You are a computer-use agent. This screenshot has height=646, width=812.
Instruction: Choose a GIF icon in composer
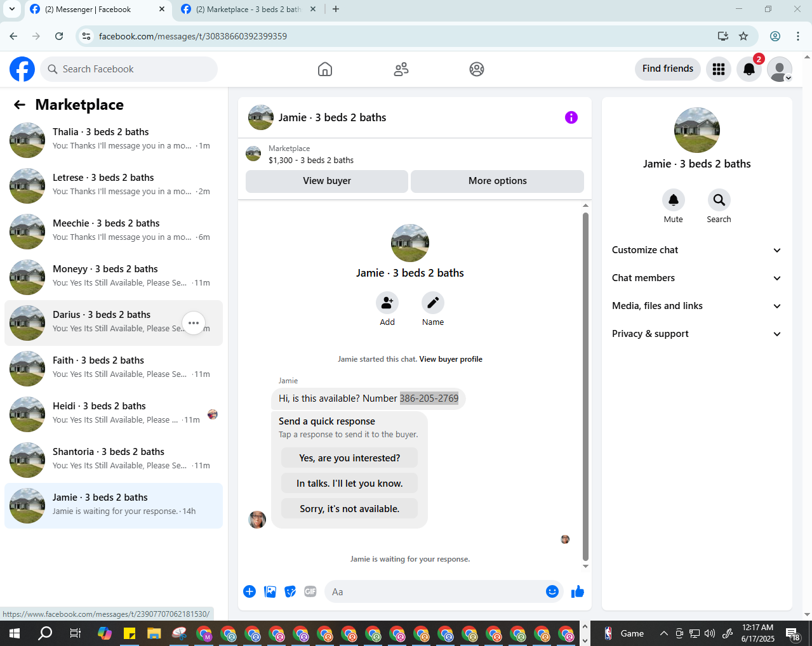[x=310, y=591]
